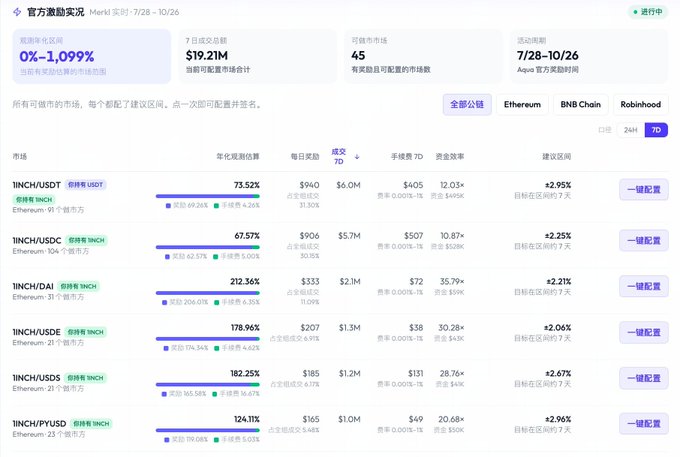Click the $6.0M volume value
The width and height of the screenshot is (680, 457).
coord(348,185)
